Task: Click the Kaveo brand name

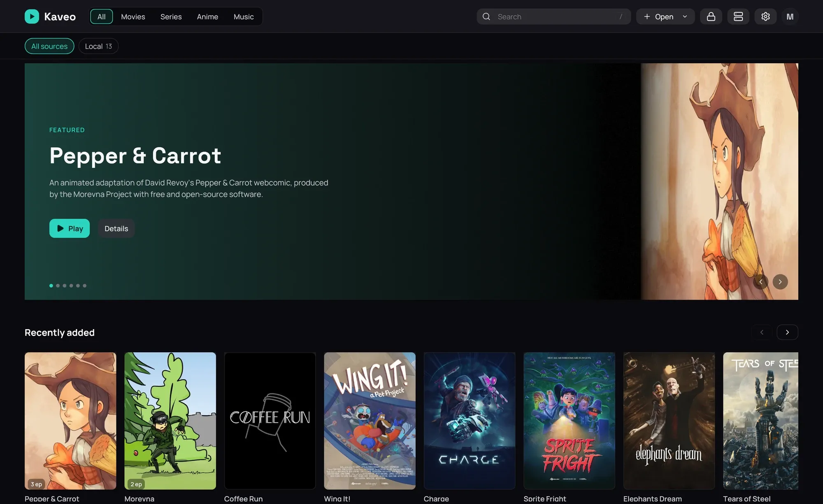Action: click(60, 16)
